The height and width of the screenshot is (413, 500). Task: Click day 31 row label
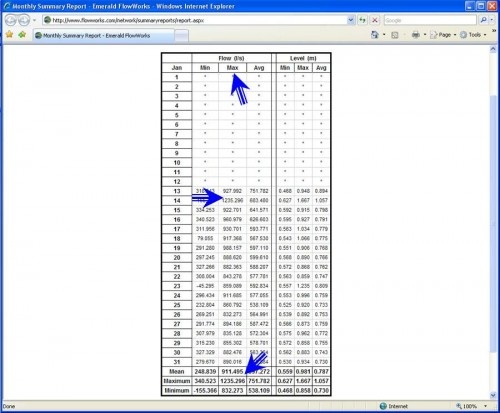[x=177, y=362]
